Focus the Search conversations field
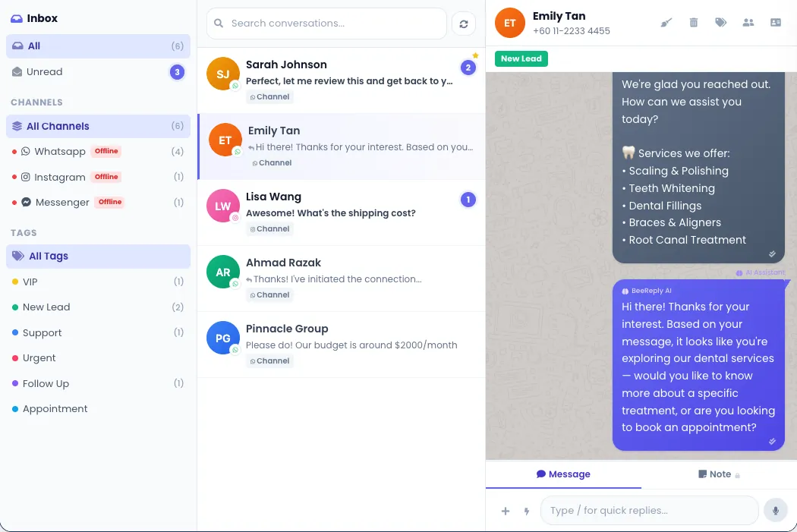The width and height of the screenshot is (797, 532). (x=326, y=24)
